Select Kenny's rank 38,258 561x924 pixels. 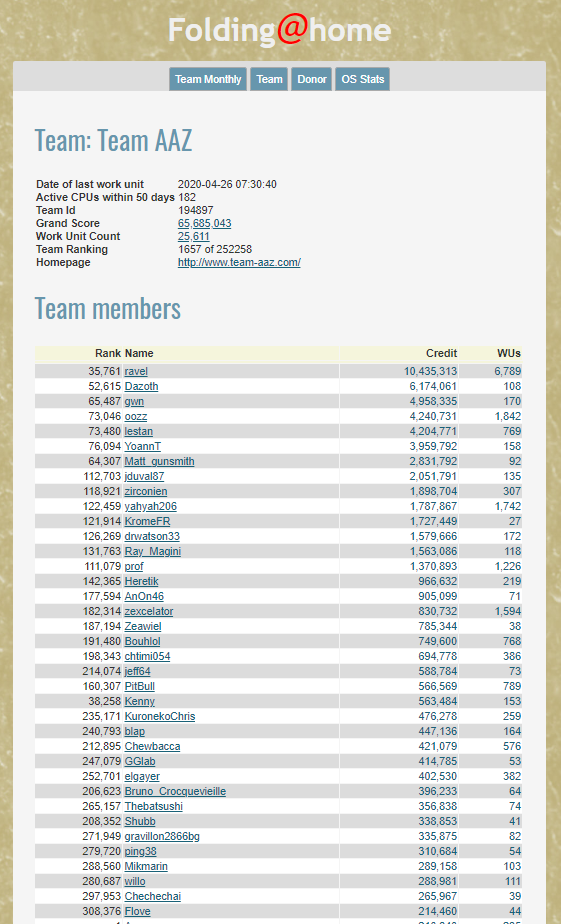point(105,701)
